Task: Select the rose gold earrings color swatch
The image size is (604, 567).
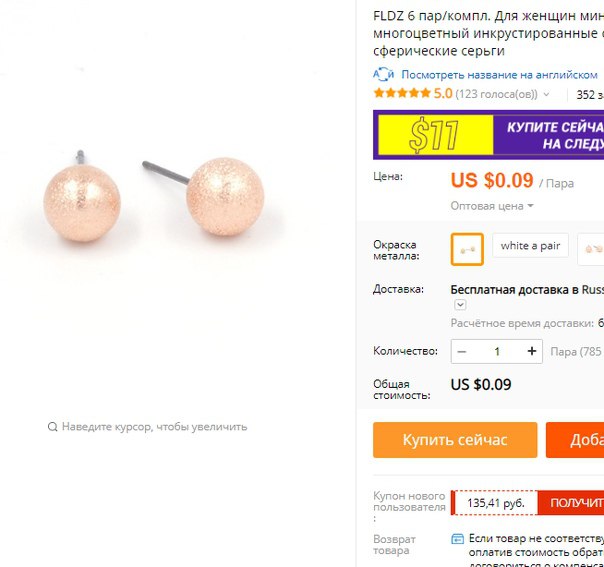Action: click(467, 250)
